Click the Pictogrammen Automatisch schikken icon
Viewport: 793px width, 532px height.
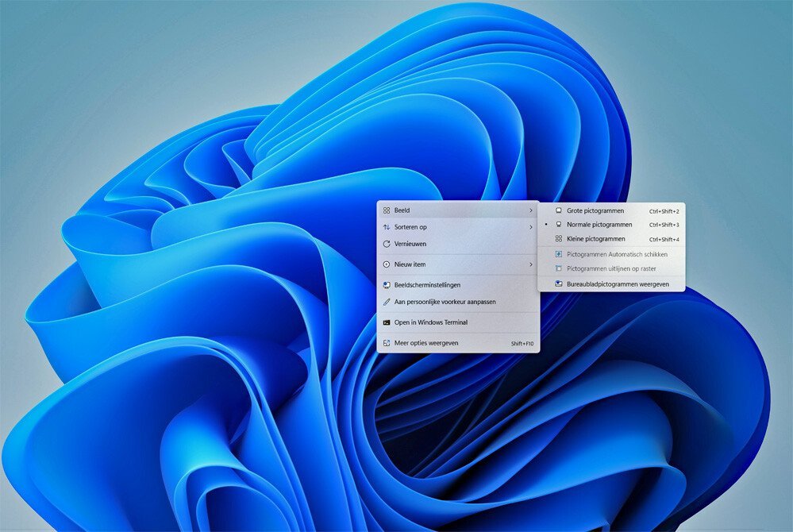(x=558, y=254)
